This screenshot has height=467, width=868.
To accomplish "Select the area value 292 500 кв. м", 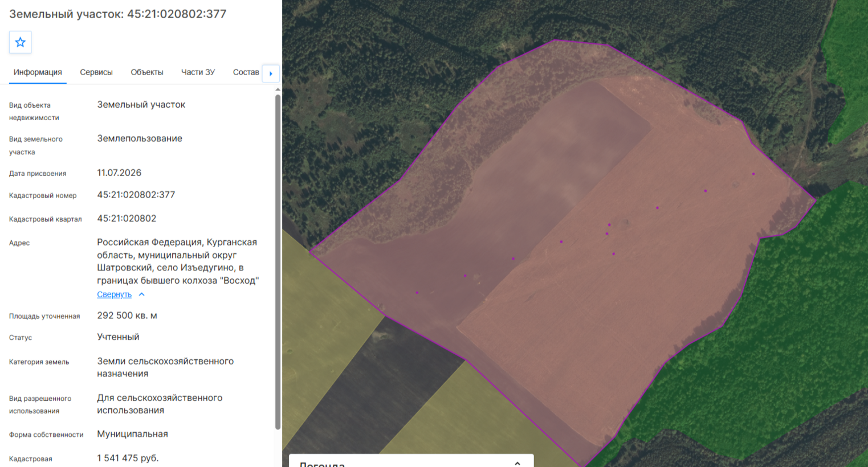I will pyautogui.click(x=127, y=316).
